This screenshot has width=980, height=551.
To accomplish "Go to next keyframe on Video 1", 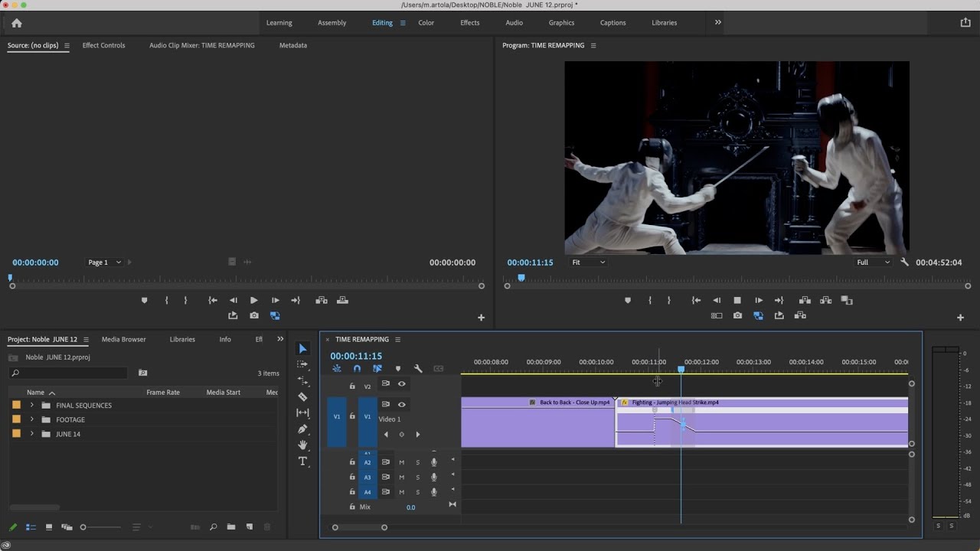I will 417,434.
